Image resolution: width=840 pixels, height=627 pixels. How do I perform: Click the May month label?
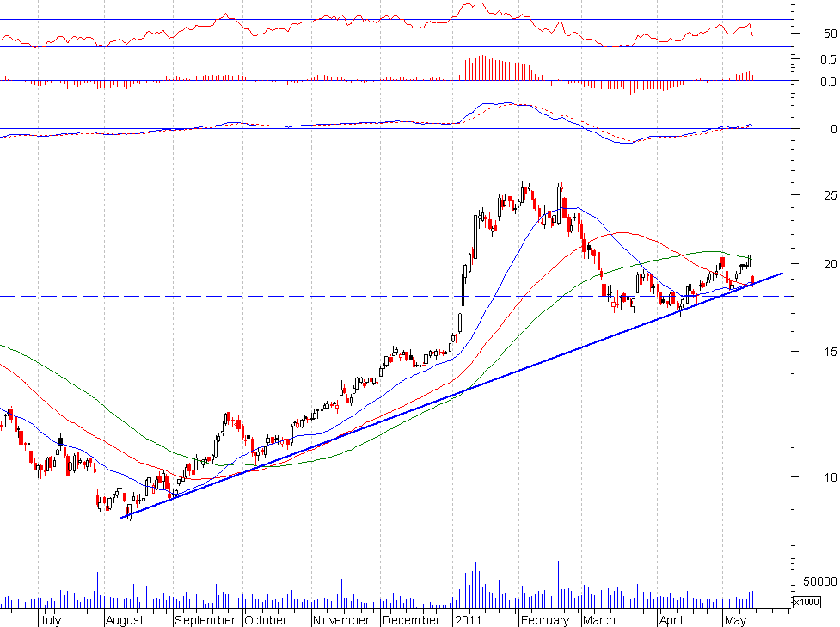click(x=735, y=620)
